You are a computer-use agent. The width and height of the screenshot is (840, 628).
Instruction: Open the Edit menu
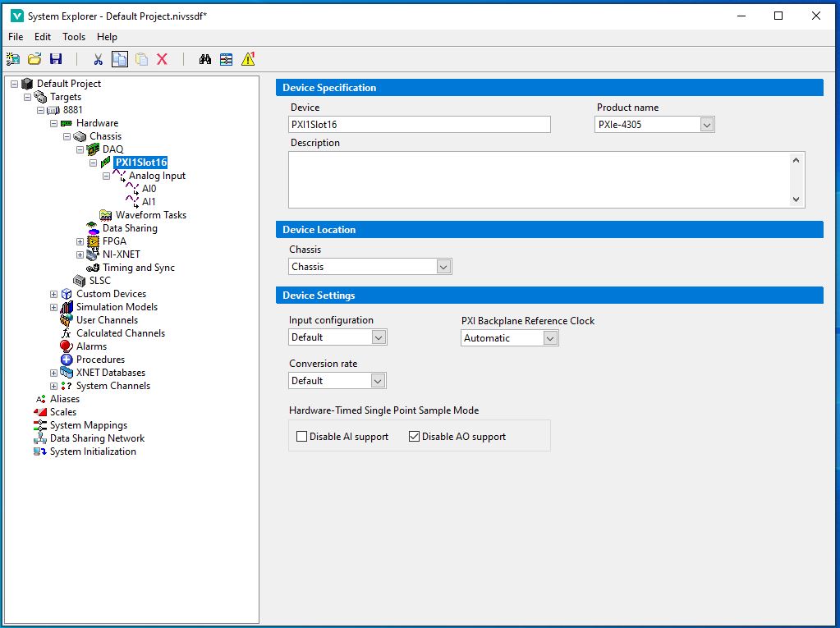pos(43,37)
